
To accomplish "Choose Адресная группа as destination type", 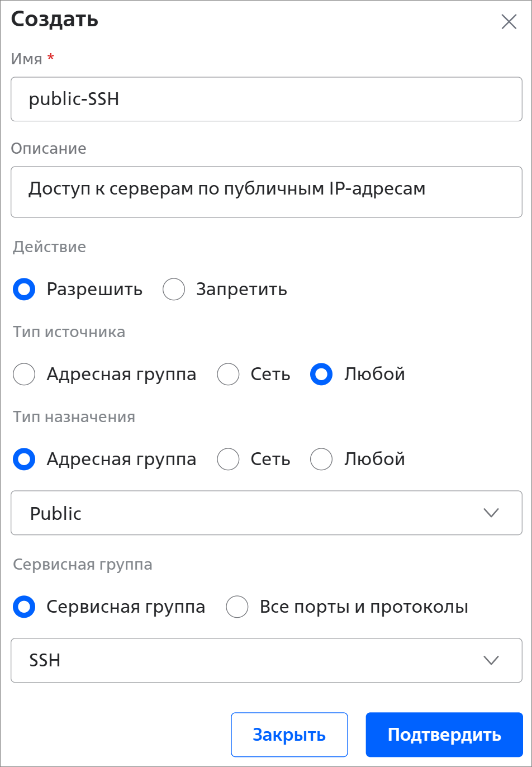I will [x=24, y=459].
